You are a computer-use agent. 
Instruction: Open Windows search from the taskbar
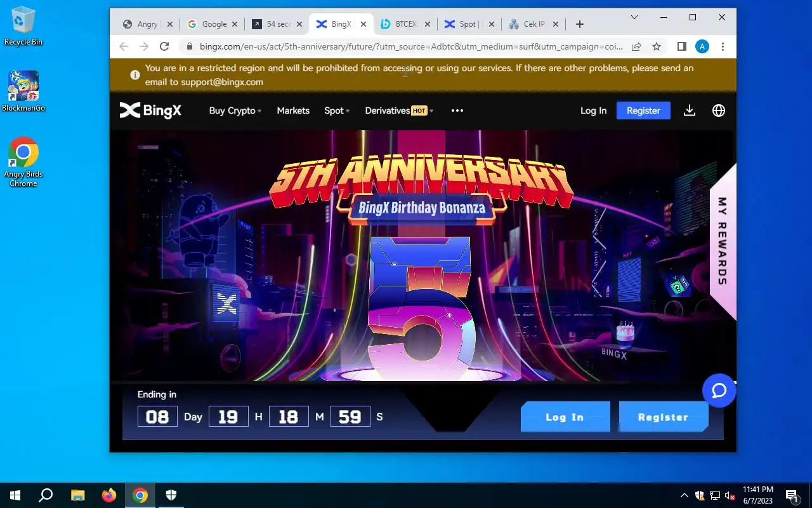pos(46,495)
